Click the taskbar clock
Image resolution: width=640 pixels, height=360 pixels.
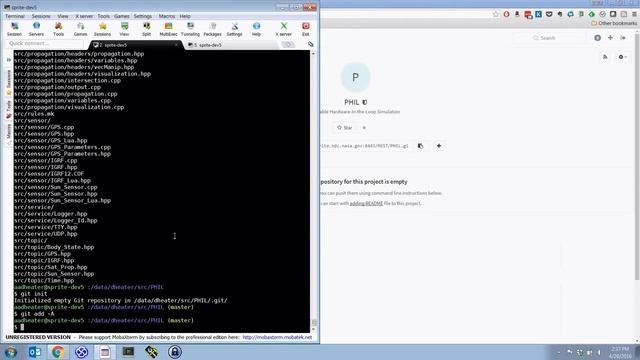coord(620,352)
